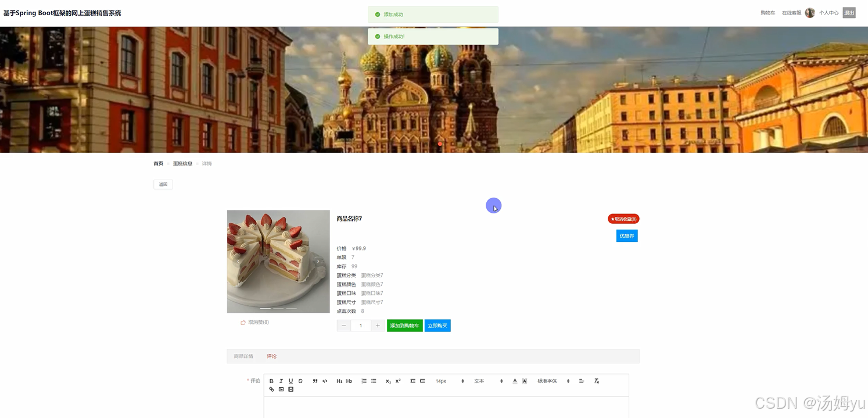Insert a code block in editor

pyautogui.click(x=325, y=381)
